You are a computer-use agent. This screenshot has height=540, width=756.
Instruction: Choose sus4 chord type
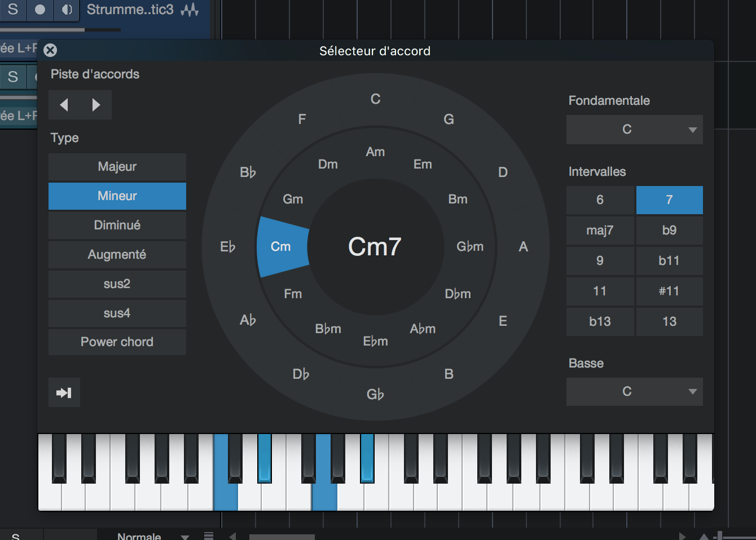(117, 313)
